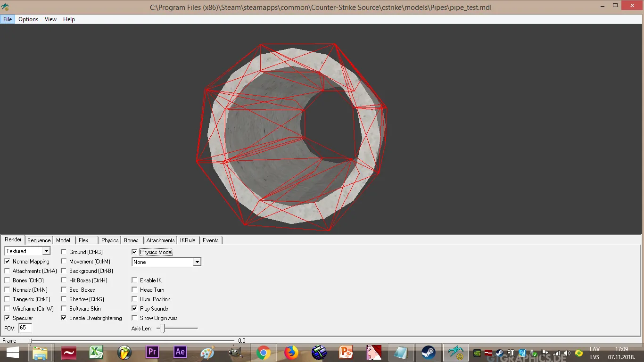Switch to the Sequence tab
The image size is (644, 362).
coord(39,240)
